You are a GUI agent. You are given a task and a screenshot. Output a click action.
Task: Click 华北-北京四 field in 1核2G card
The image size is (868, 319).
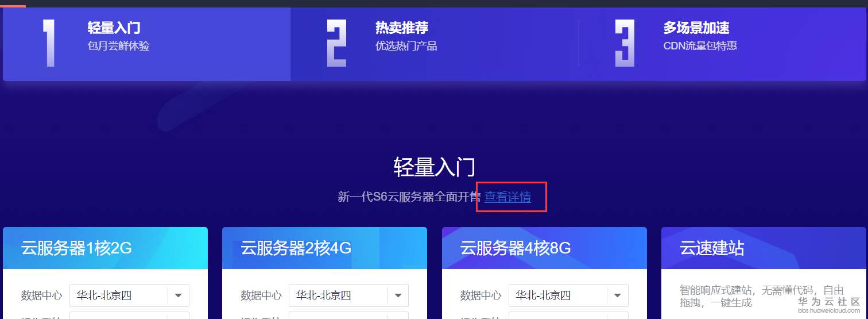tap(129, 295)
